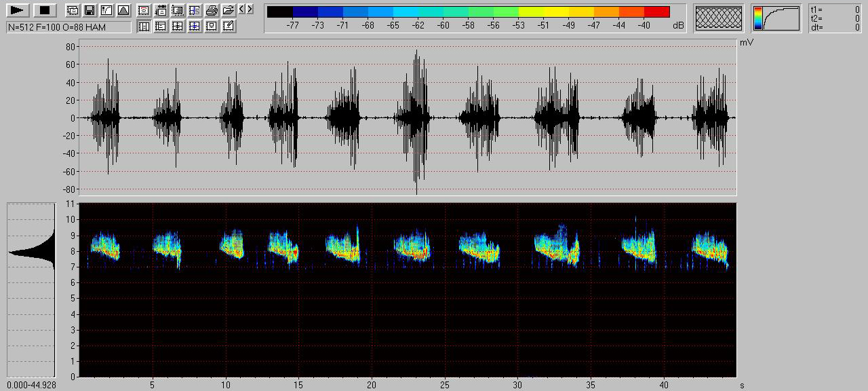
Task: Open the curve display settings icon
Action: pos(106,10)
